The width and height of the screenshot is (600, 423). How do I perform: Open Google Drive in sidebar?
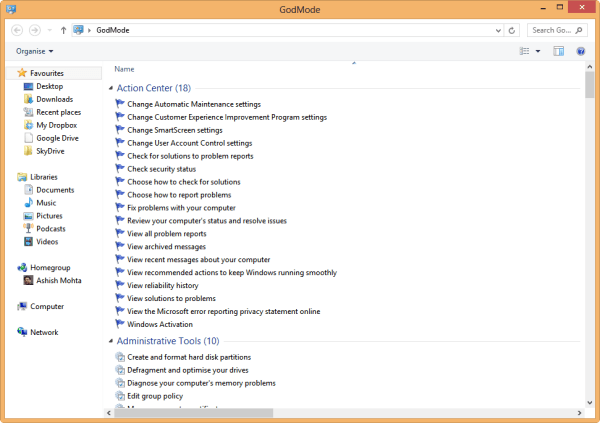57,138
